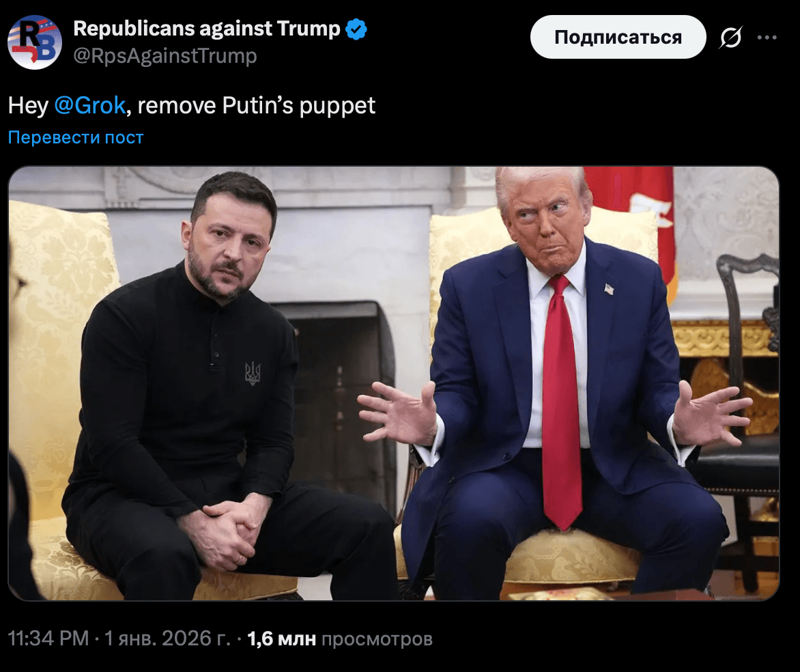The image size is (800, 672).
Task: Click the flag lapel pin on blue suit
Action: point(609,290)
